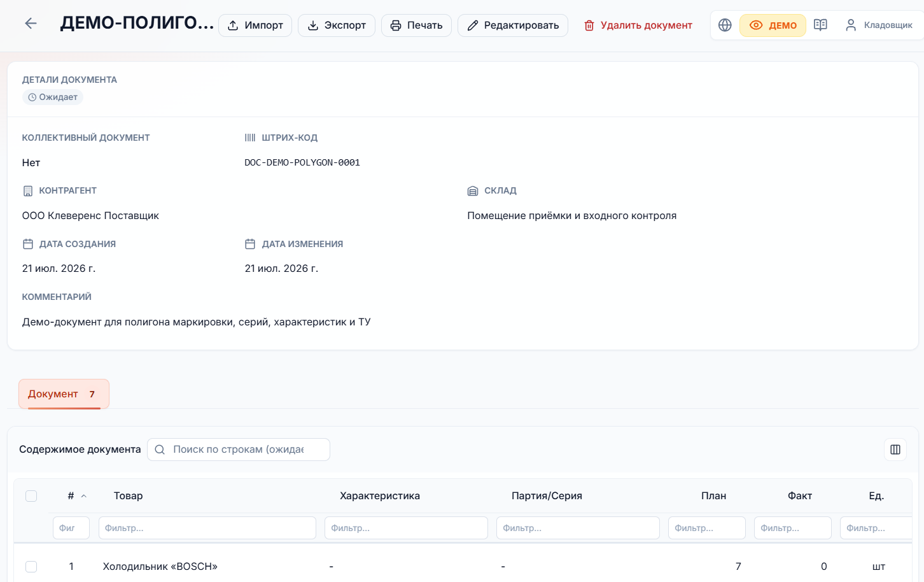Click ООО Клеверенс Поставщик contractor value
The image size is (924, 582).
[90, 216]
